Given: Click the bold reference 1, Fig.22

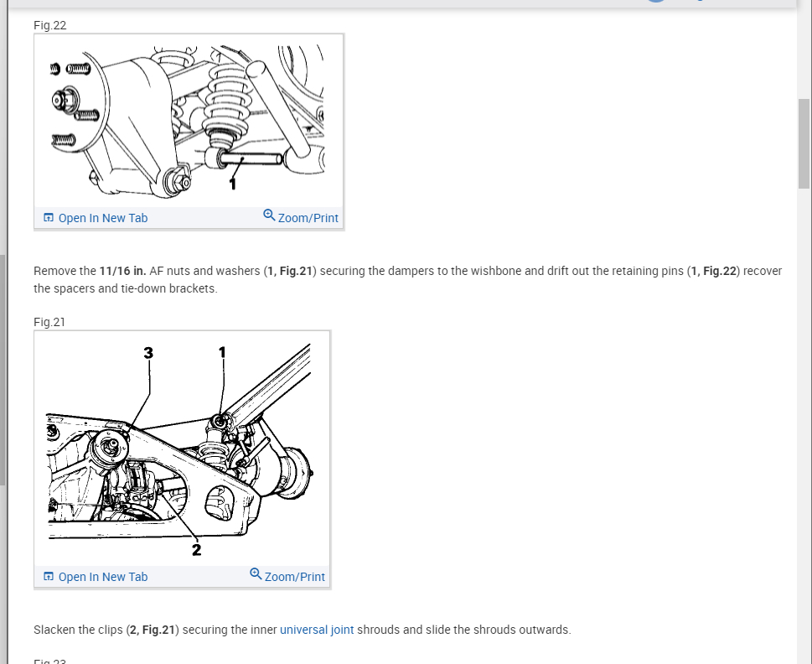Looking at the screenshot, I should click(714, 271).
